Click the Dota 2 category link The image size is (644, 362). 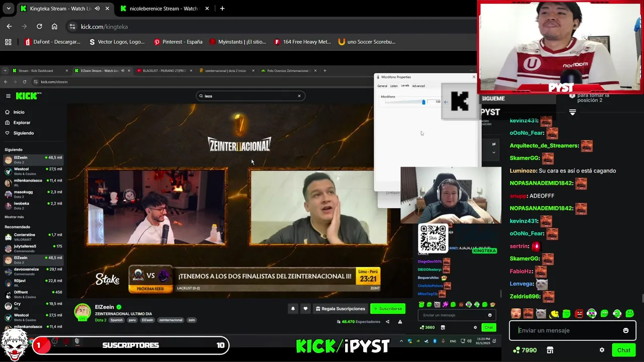(101, 320)
